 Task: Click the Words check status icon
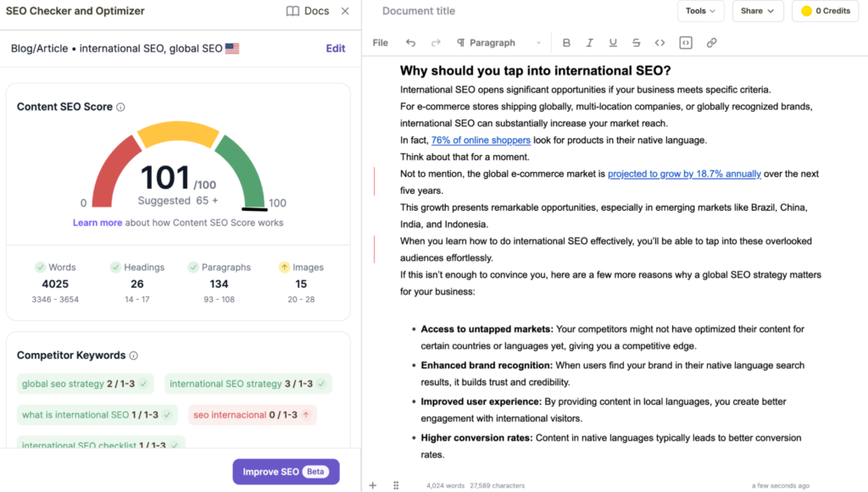tap(40, 268)
